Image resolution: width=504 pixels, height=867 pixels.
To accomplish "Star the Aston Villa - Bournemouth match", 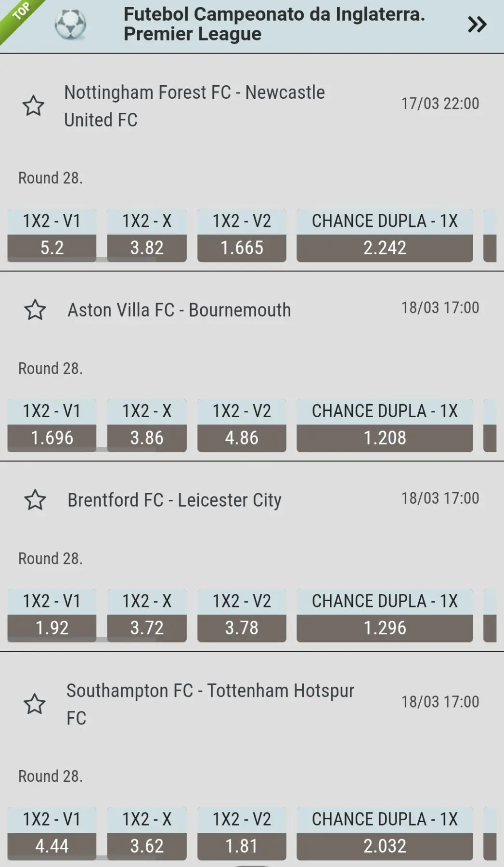I will tap(35, 310).
